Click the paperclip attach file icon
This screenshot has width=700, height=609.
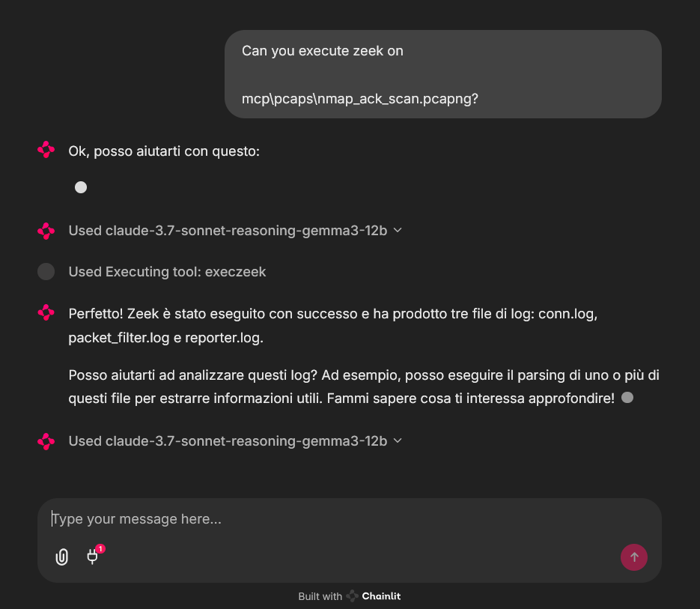pos(62,557)
